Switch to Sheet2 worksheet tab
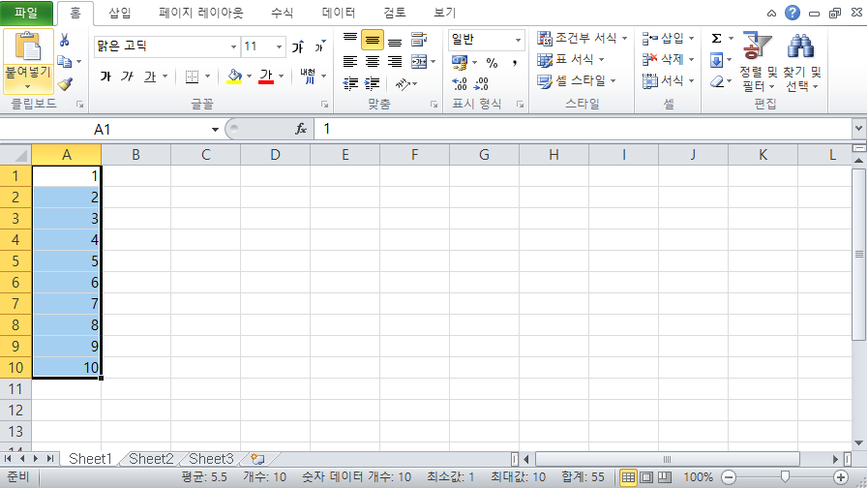This screenshot has width=868, height=488. point(151,459)
